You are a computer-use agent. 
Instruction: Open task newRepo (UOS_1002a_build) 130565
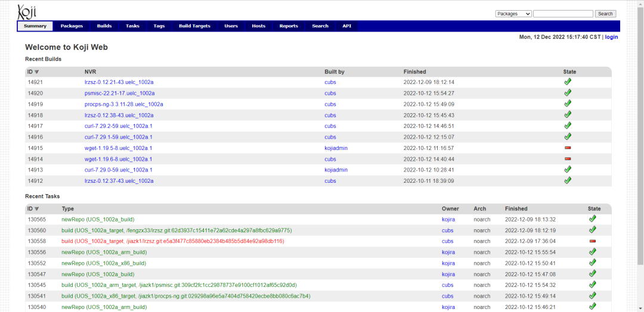coord(98,219)
